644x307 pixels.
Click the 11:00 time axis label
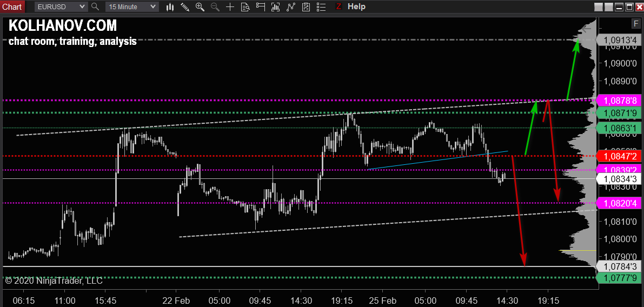pos(65,300)
